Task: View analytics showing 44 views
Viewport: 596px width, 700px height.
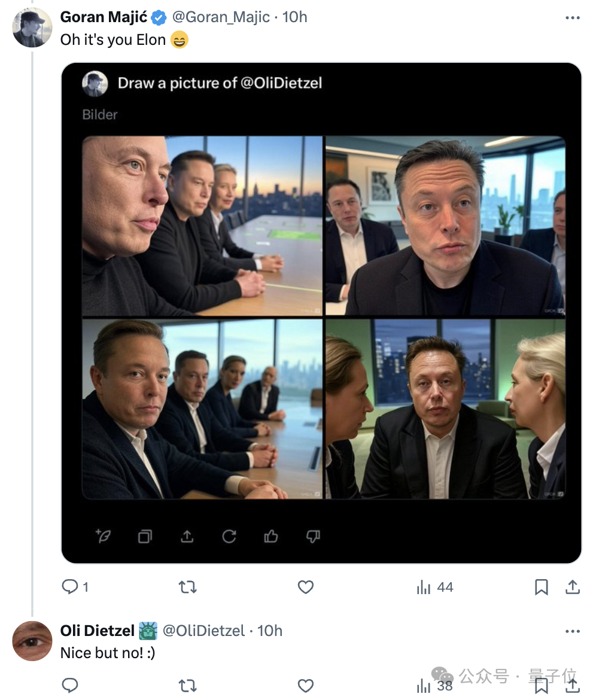Action: (x=434, y=587)
